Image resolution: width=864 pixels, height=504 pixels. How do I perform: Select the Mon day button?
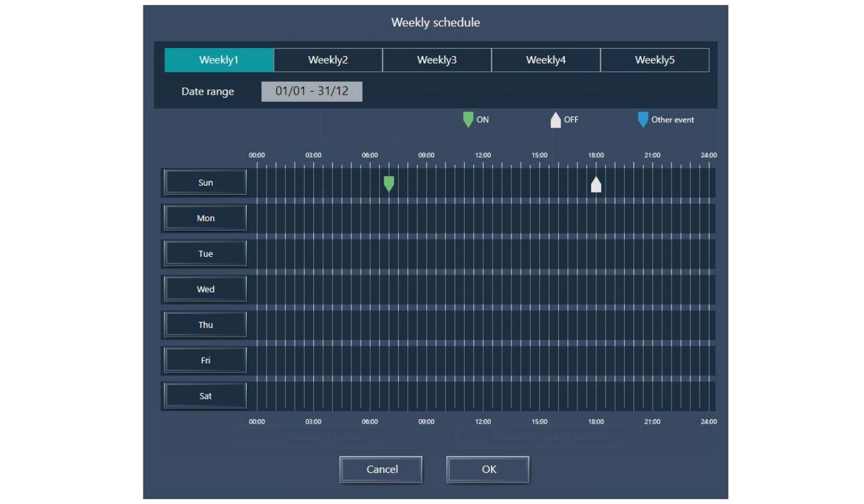(x=206, y=218)
